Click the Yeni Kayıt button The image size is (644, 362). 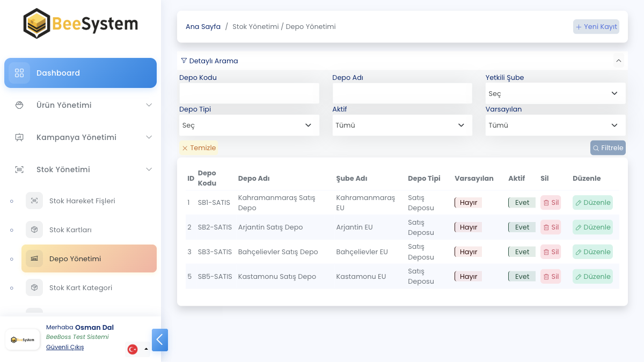pos(596,27)
